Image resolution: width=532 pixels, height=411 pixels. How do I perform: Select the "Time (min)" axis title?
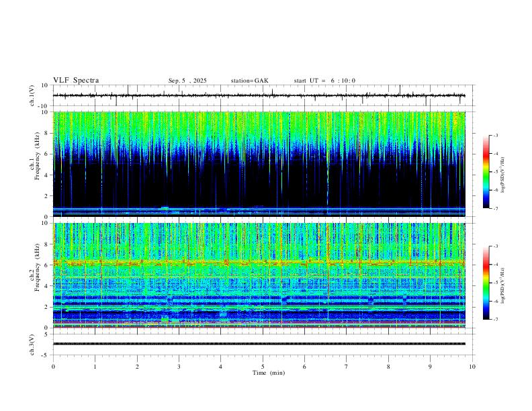[269, 373]
